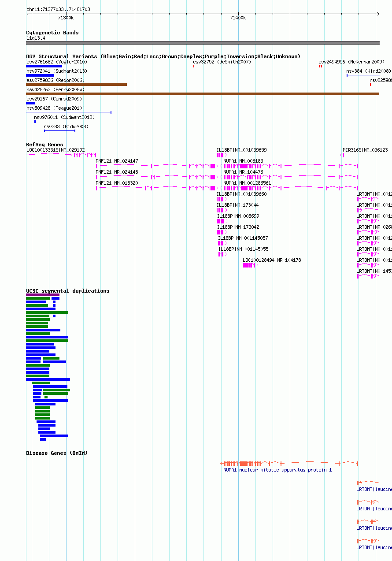This screenshot has width=392, height=561.
Task: Open transcript IL18BP|NM_005699 label
Action: 238,216
